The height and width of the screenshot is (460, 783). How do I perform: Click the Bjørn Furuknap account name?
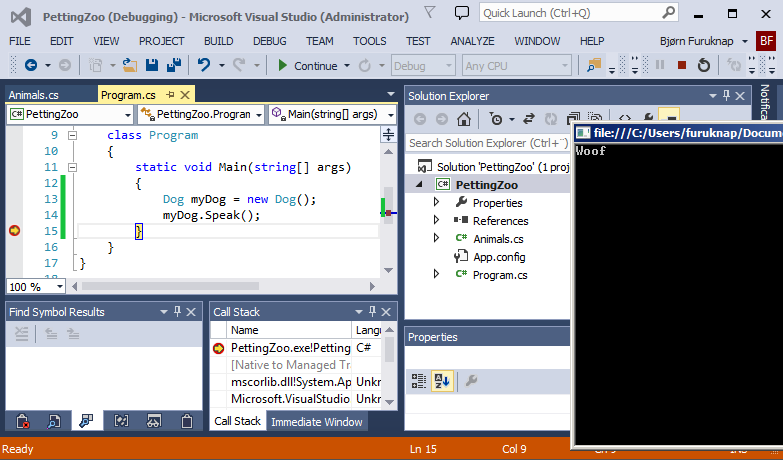pyautogui.click(x=697, y=41)
